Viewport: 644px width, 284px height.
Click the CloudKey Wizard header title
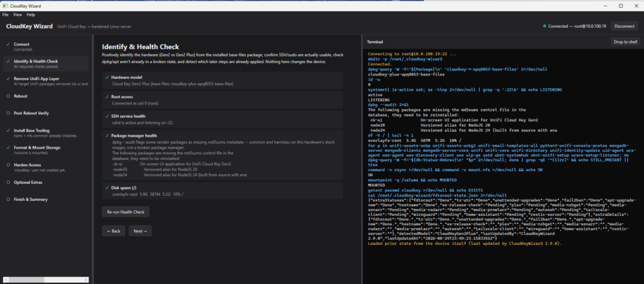[29, 26]
